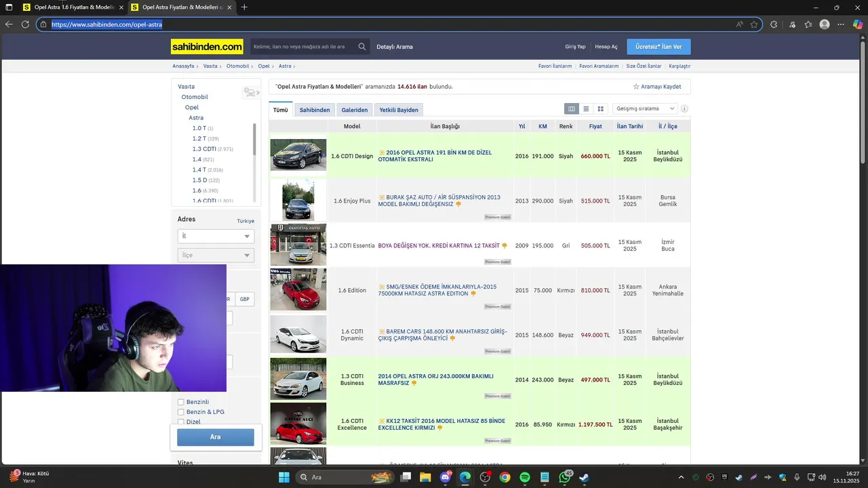Click the Giriş Yap link
Viewport: 868px width, 488px height.
pyautogui.click(x=575, y=47)
